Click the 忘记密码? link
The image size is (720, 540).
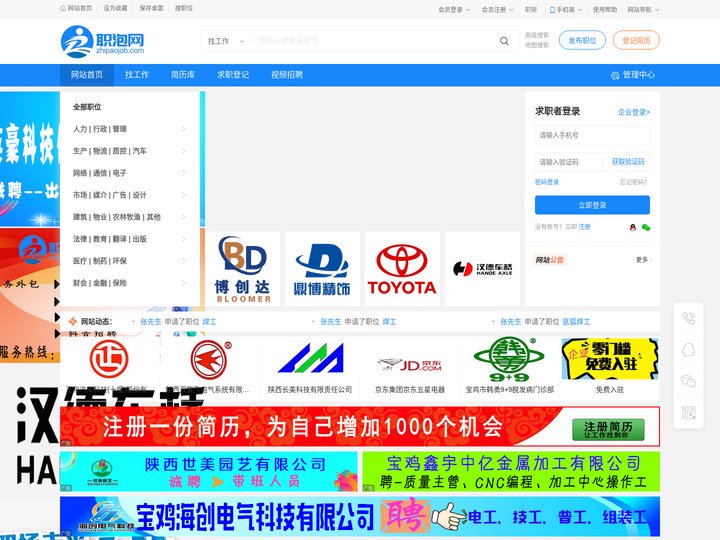pos(634,182)
